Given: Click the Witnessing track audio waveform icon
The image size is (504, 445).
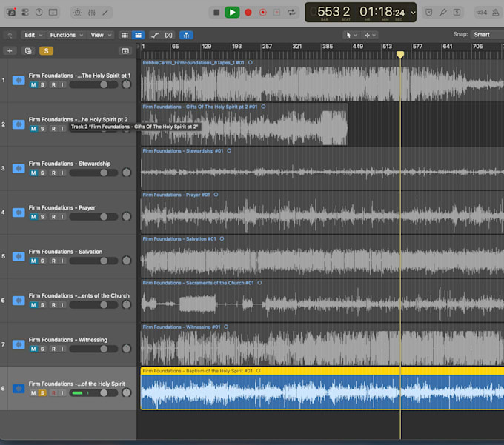Looking at the screenshot, I should [19, 344].
